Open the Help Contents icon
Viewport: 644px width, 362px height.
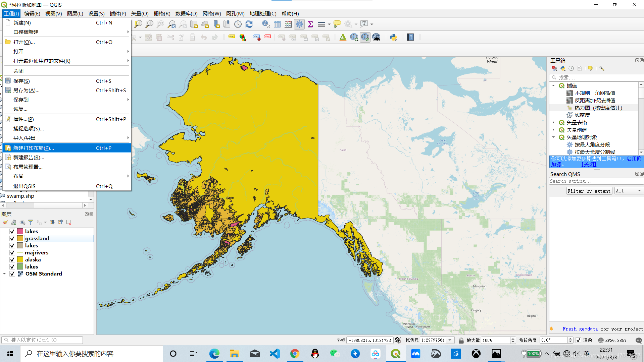[410, 37]
